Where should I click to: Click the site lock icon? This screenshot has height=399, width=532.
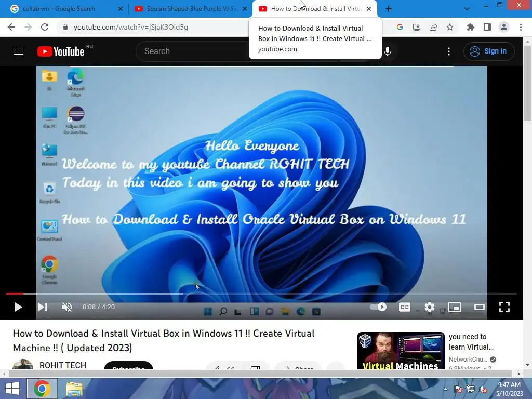(65, 27)
